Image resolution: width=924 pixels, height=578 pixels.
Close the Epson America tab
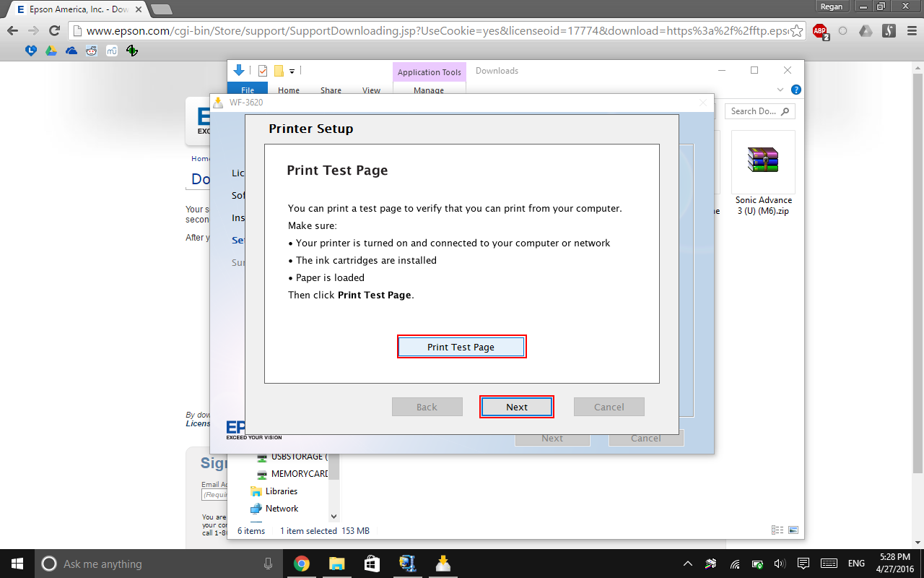click(x=139, y=9)
